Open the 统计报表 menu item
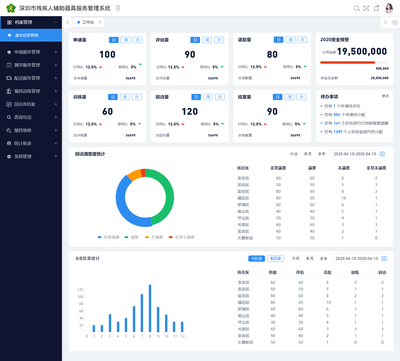Viewport: 400px width, 361px height. pos(31,143)
